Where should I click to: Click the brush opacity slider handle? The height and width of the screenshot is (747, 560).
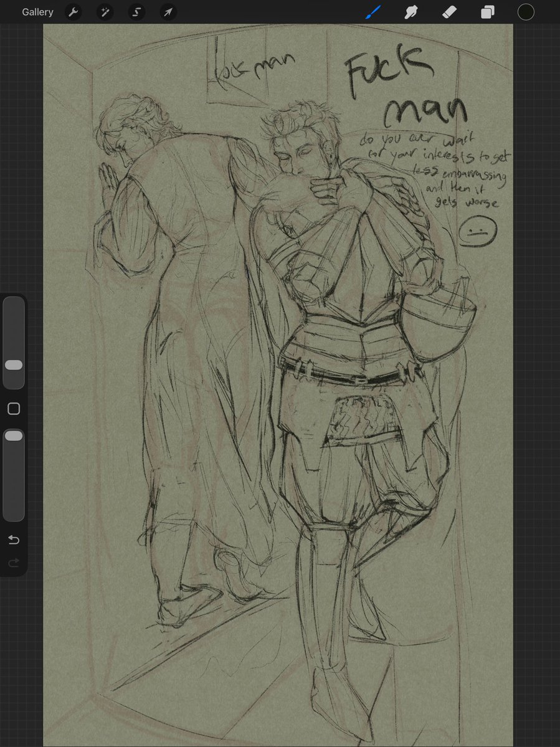[x=14, y=435]
